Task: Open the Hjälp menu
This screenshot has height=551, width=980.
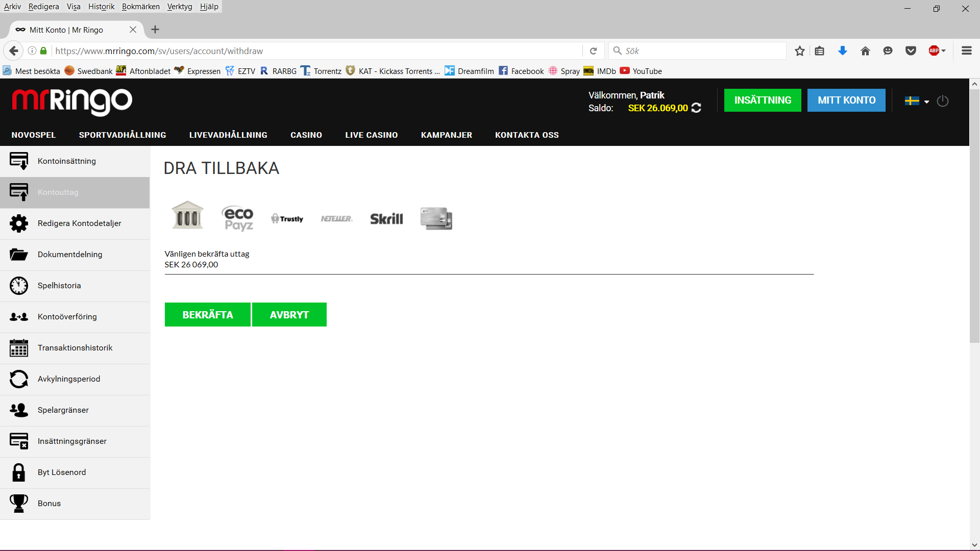Action: [x=209, y=7]
